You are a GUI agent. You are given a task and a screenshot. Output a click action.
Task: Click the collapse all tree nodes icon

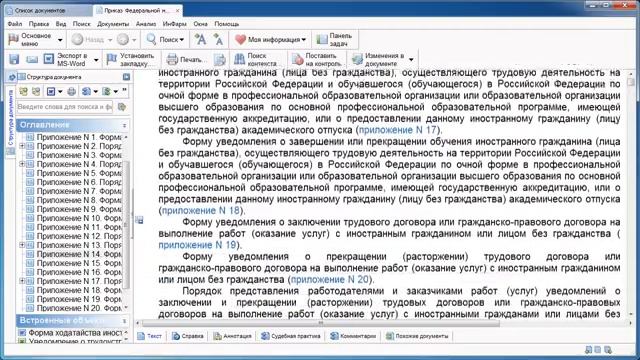(x=36, y=91)
